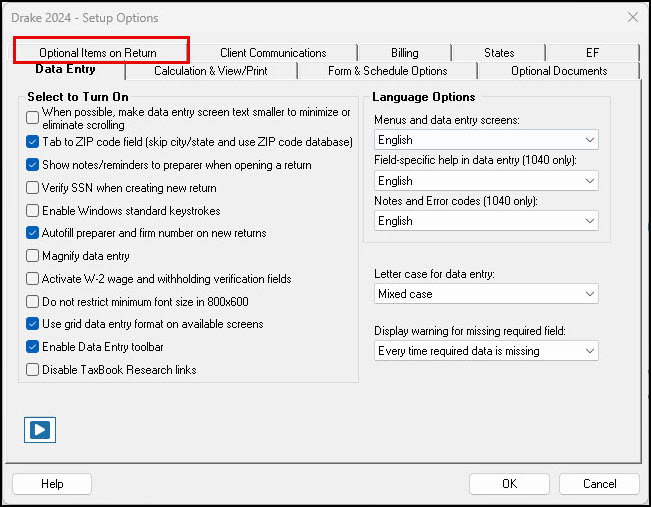
Task: Uncheck Tab to ZIP code field
Action: click(32, 142)
